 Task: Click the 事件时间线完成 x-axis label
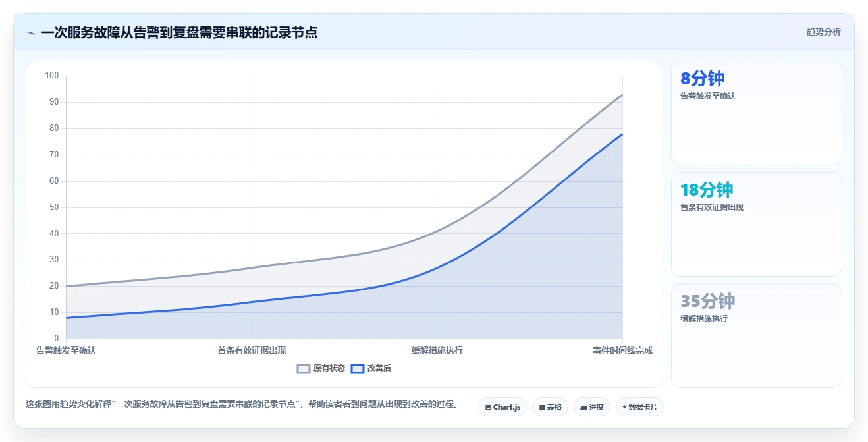(x=622, y=350)
